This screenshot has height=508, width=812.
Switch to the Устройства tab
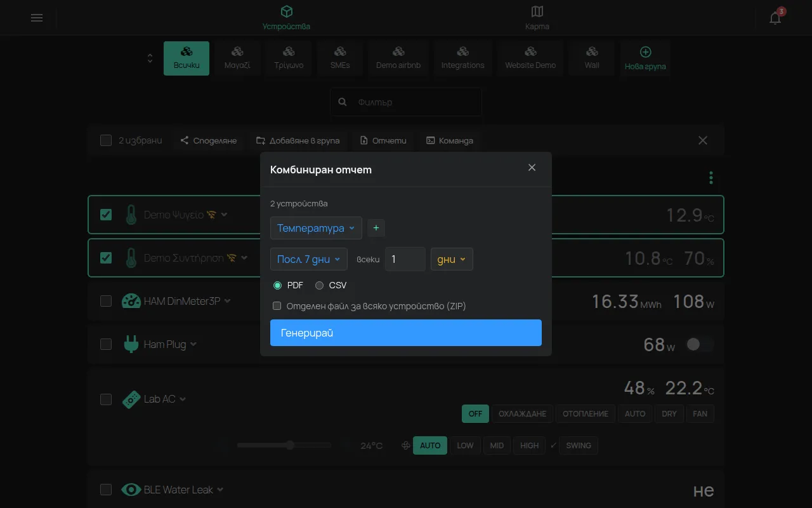pyautogui.click(x=287, y=18)
